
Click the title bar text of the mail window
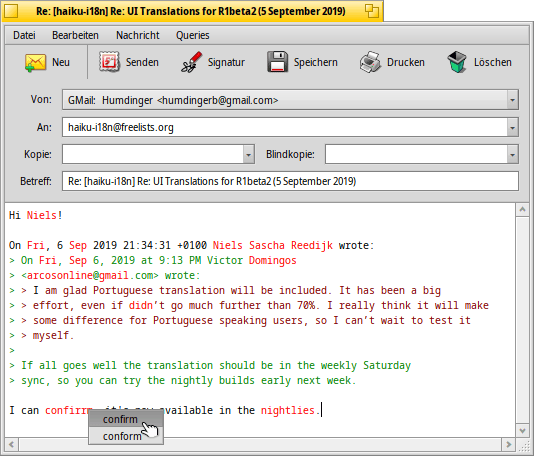pos(191,11)
